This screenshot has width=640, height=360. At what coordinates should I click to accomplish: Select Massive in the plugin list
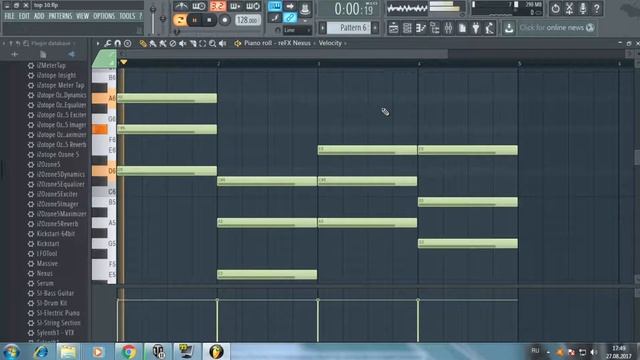(47, 264)
